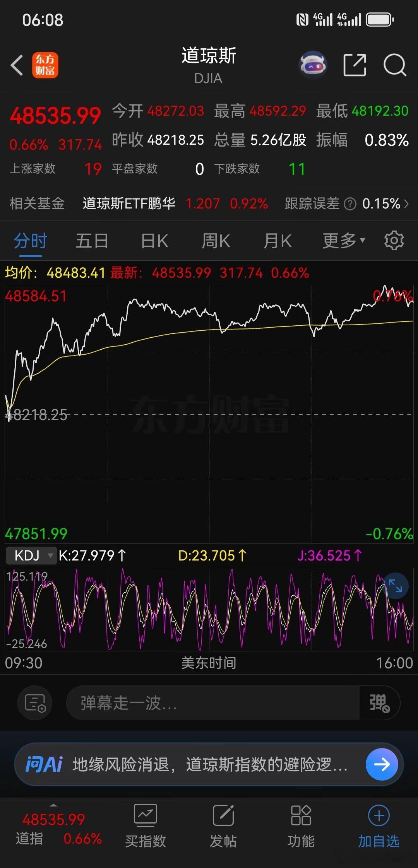
Task: Tap the 振幅 0.83% value
Action: click(x=386, y=140)
